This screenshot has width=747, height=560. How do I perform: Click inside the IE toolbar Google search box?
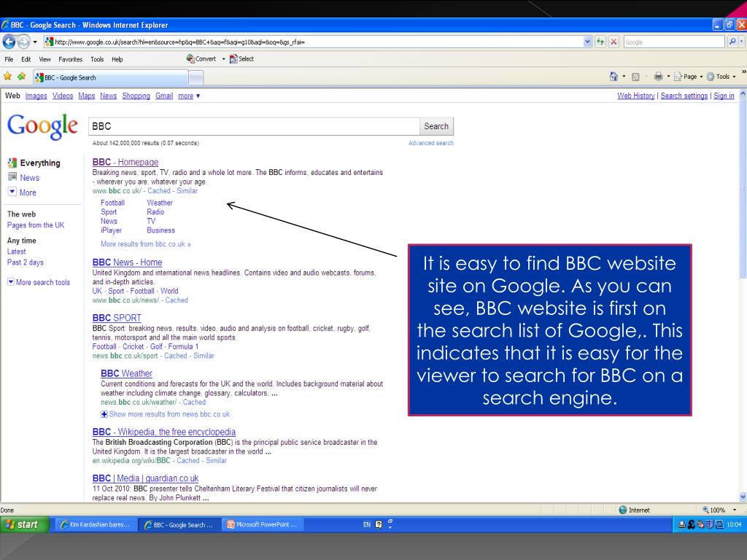point(673,42)
